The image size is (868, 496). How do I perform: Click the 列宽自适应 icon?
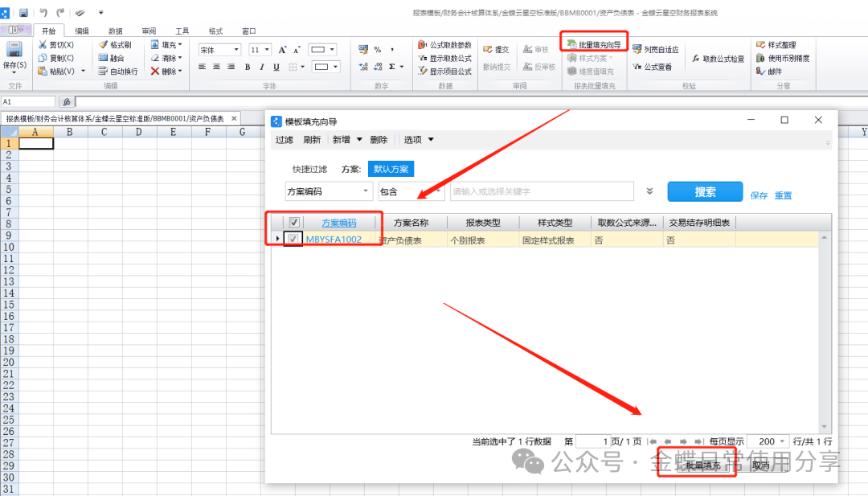point(637,50)
